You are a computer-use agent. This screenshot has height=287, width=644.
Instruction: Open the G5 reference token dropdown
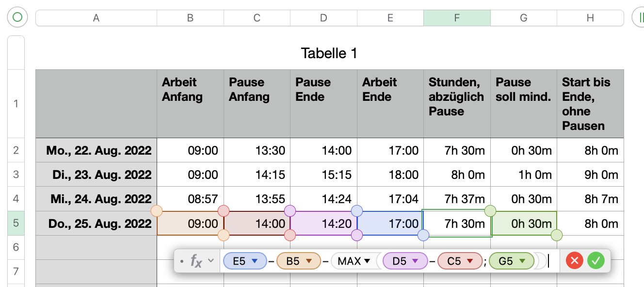[523, 261]
